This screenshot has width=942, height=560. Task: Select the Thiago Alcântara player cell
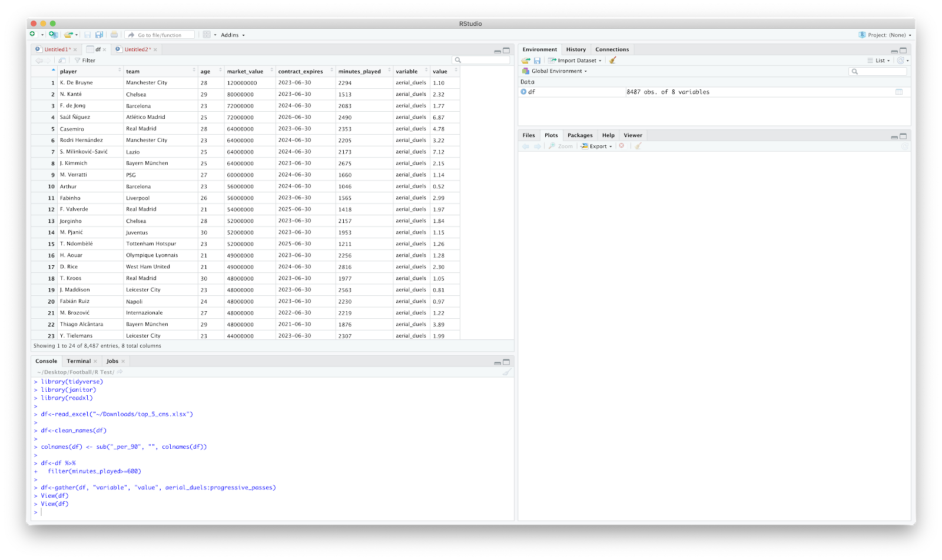click(90, 325)
